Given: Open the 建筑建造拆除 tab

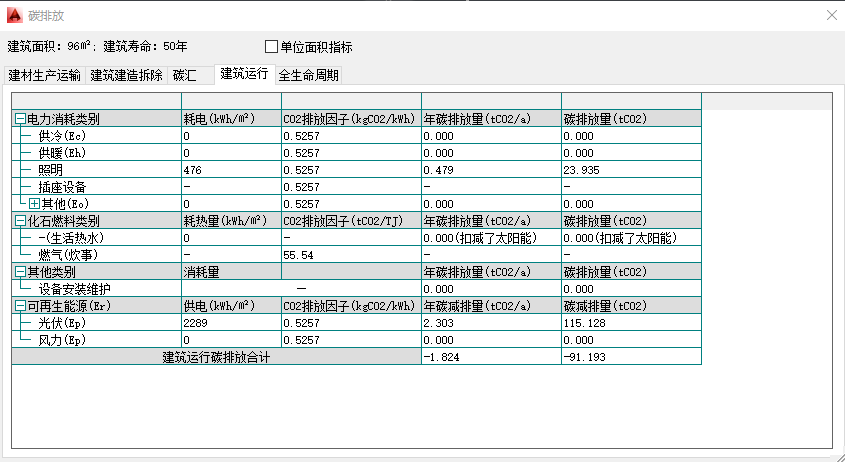Looking at the screenshot, I should 126,75.
